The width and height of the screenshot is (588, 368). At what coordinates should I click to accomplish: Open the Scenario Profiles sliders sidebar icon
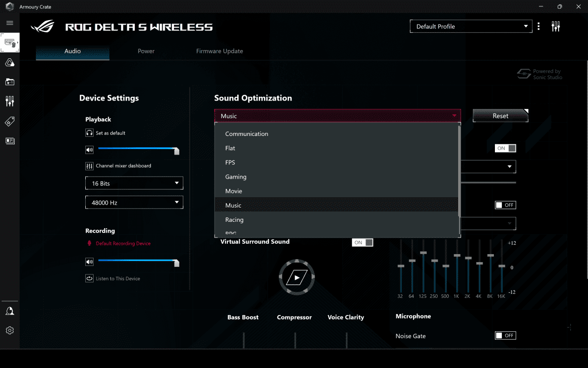pyautogui.click(x=10, y=102)
